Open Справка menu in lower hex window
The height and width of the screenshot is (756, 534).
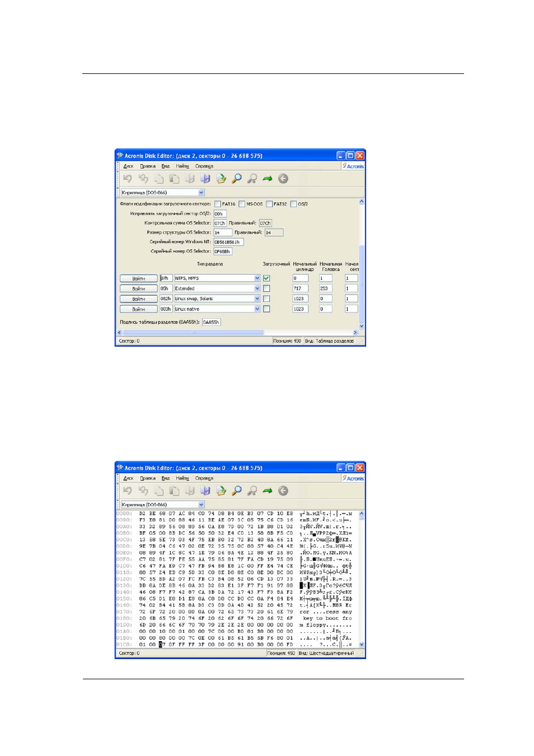[x=204, y=478]
